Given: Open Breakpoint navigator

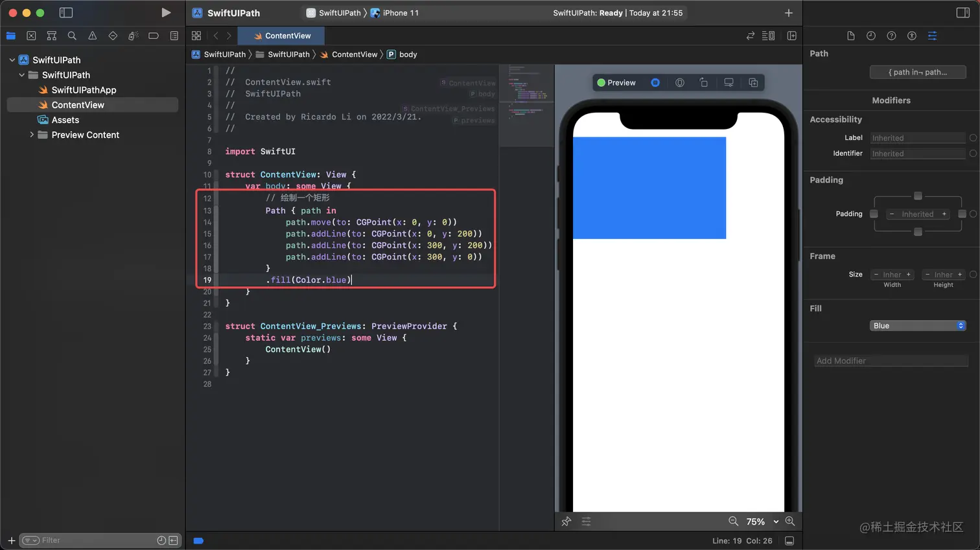Looking at the screenshot, I should click(x=154, y=36).
